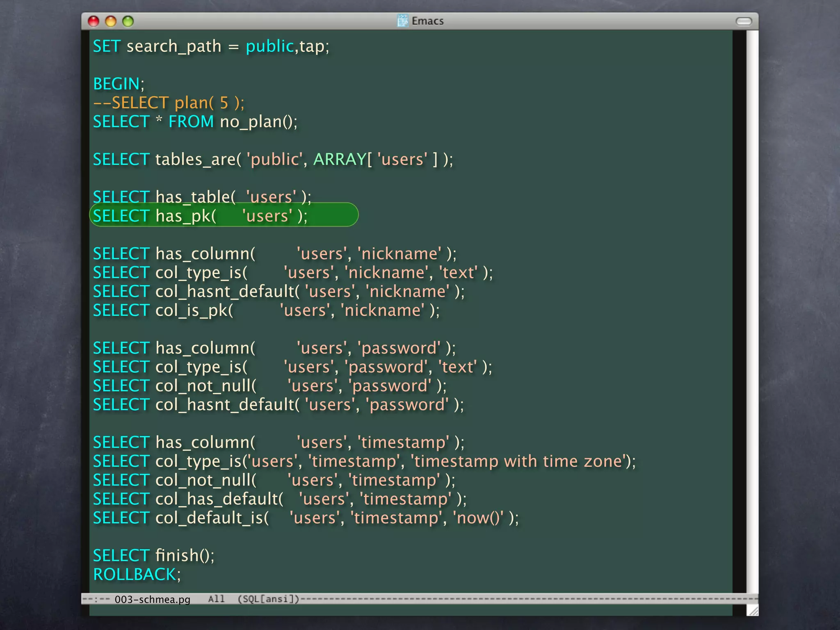Click the 'now()' string in col_default_is line
840x630 pixels.
pos(478,518)
